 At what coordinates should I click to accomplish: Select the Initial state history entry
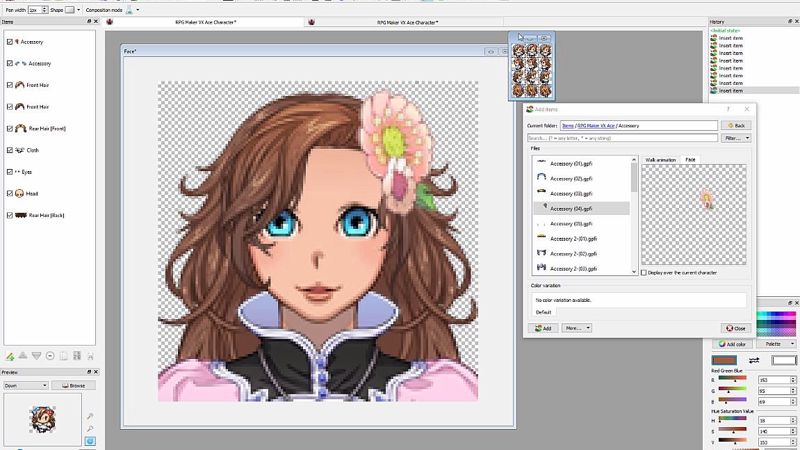pos(725,31)
